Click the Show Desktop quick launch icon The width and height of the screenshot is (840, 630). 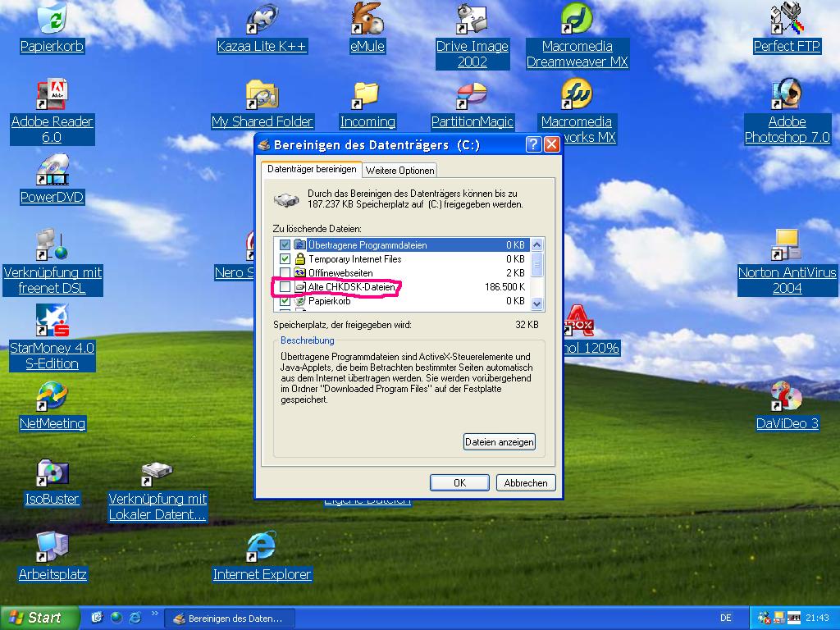tap(97, 618)
